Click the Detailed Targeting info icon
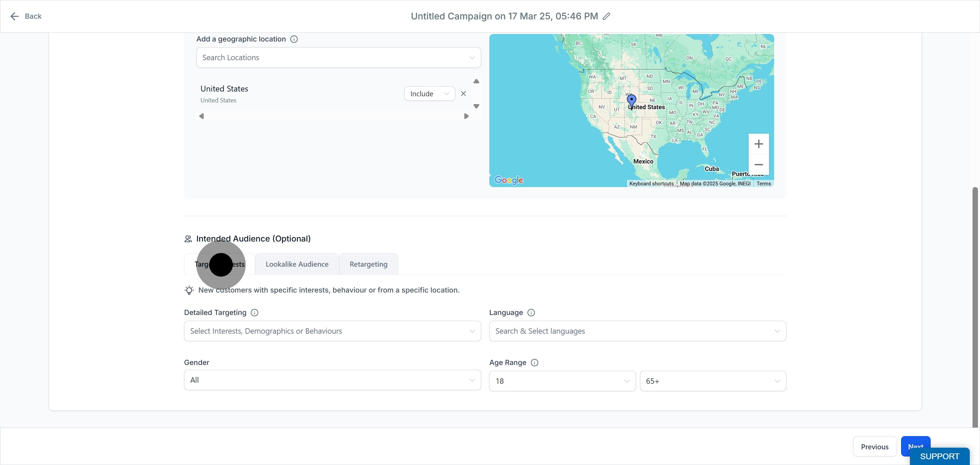Screen dimensions: 980x465 255,313
